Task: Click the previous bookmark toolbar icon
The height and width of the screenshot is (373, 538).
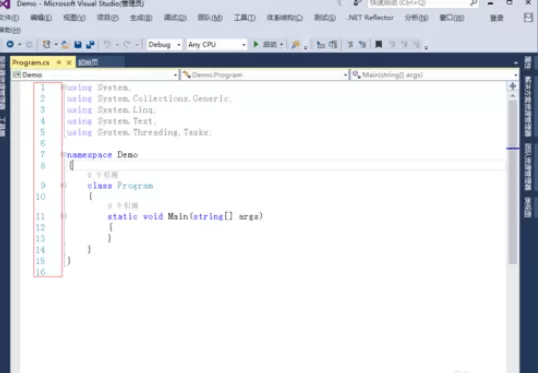Action: pyautogui.click(x=391, y=44)
